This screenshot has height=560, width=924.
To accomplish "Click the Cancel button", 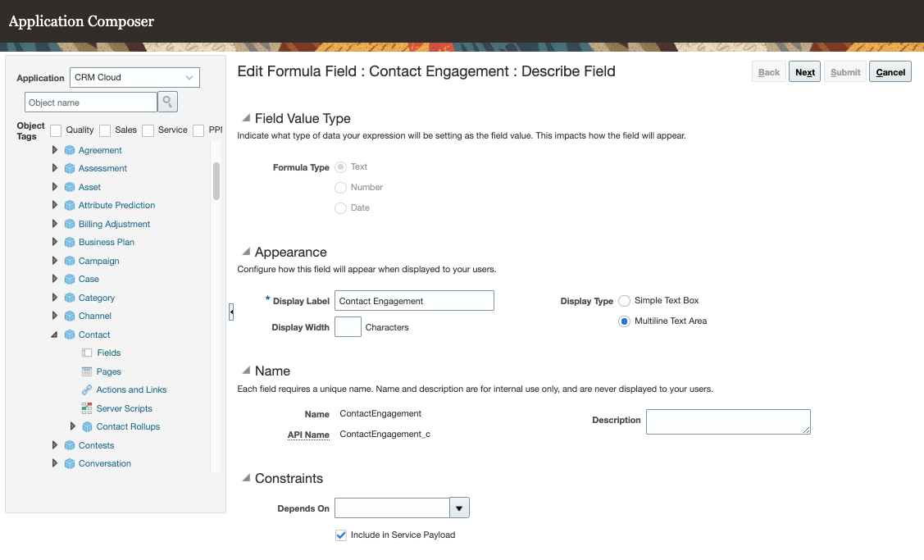I will pyautogui.click(x=890, y=71).
